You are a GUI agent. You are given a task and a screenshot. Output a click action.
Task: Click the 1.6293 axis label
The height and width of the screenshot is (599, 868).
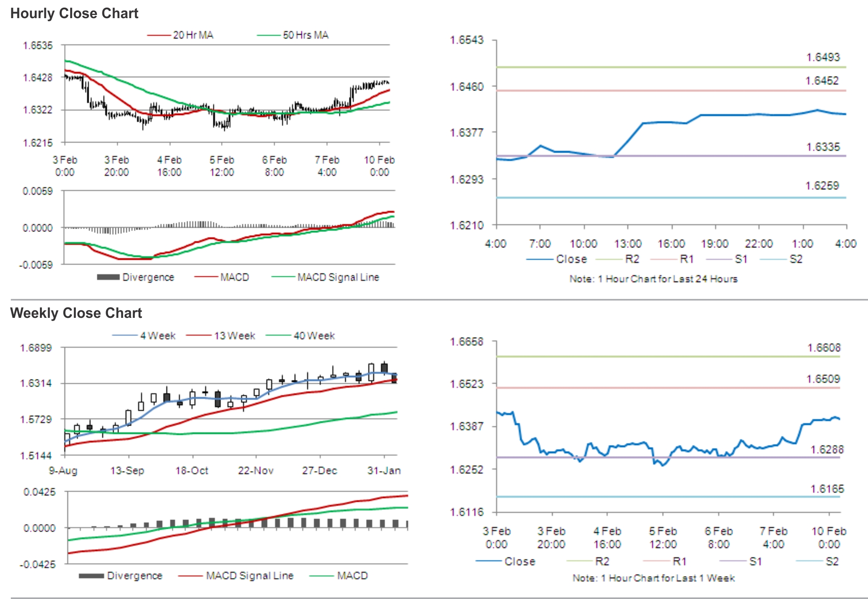coord(467,179)
